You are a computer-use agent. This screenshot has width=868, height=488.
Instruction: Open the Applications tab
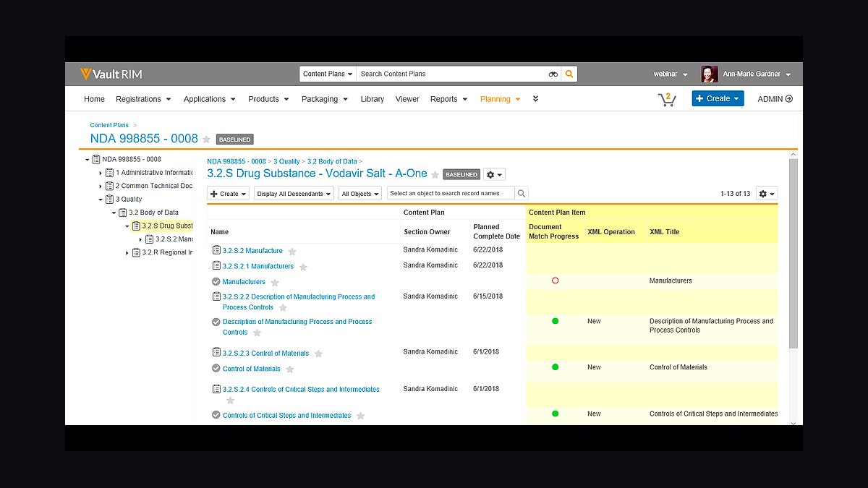click(x=210, y=99)
